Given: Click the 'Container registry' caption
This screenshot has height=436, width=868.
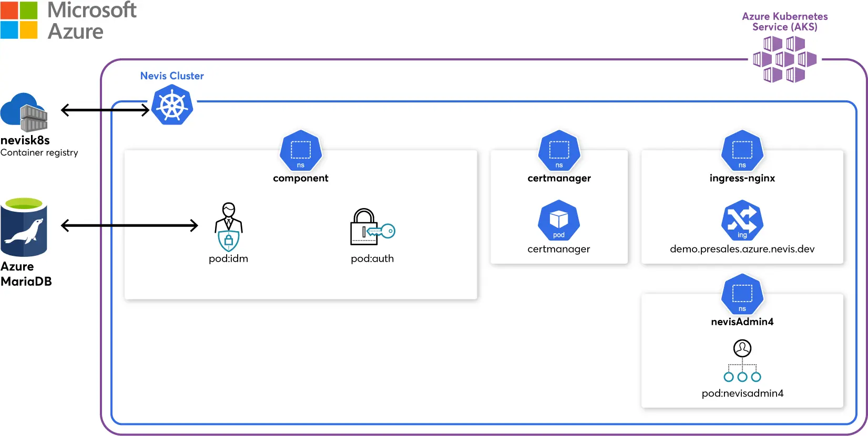Looking at the screenshot, I should pos(39,153).
